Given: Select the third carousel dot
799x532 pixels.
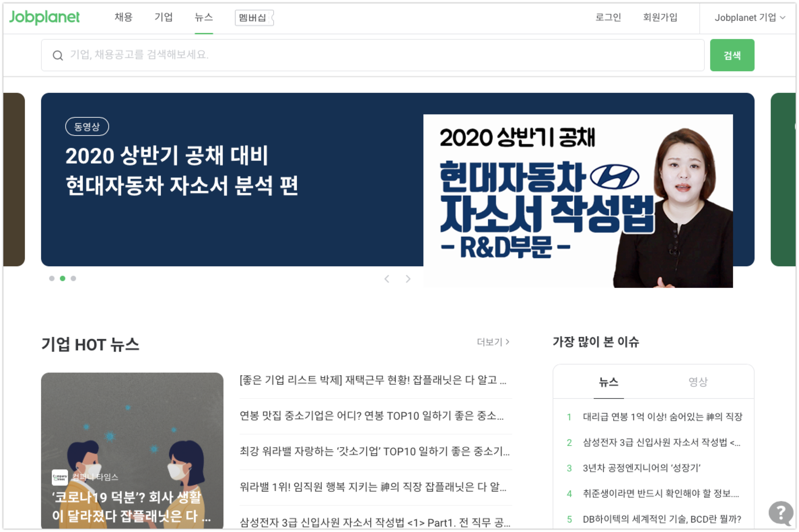Looking at the screenshot, I should (x=73, y=278).
